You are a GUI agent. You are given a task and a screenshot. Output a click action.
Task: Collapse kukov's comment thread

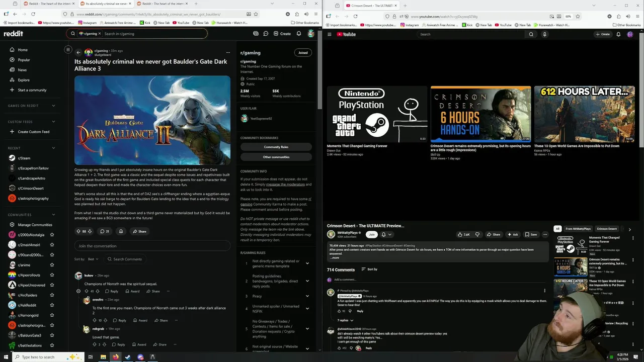78,291
